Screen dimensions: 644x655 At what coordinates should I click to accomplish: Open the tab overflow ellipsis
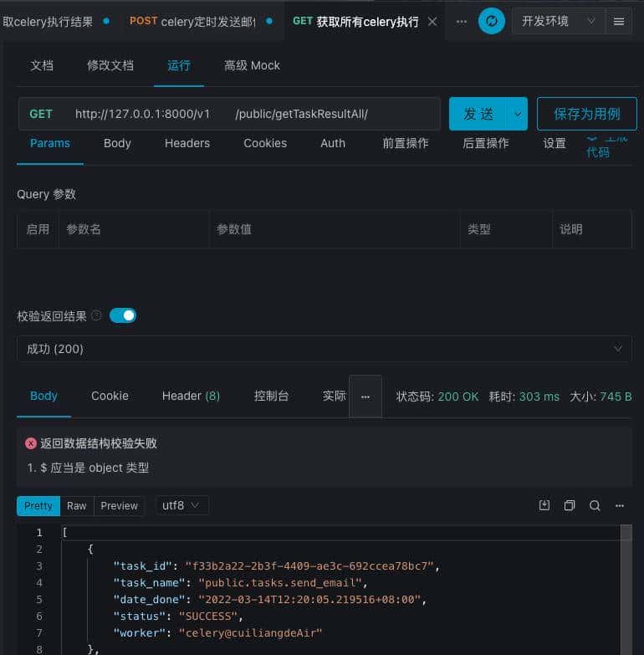(x=462, y=21)
